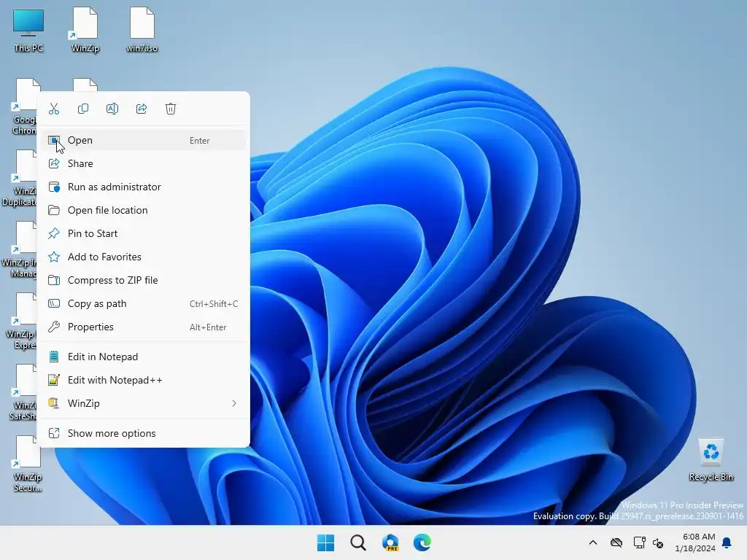The image size is (747, 560).
Task: Click the muted volume tray icon
Action: point(659,542)
